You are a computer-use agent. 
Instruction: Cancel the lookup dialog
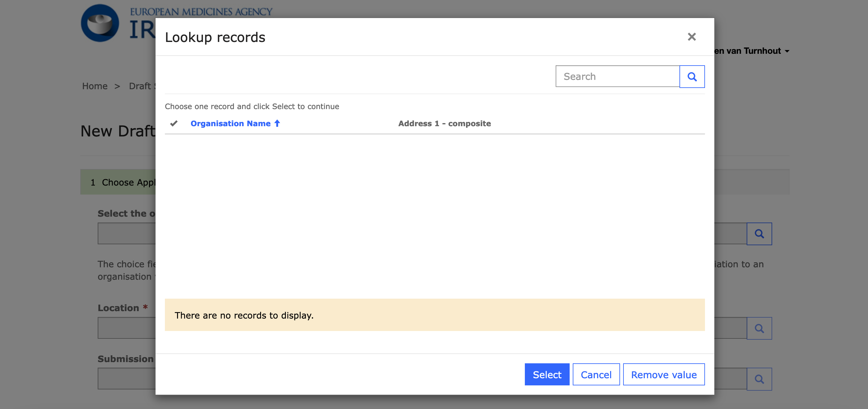coord(596,374)
